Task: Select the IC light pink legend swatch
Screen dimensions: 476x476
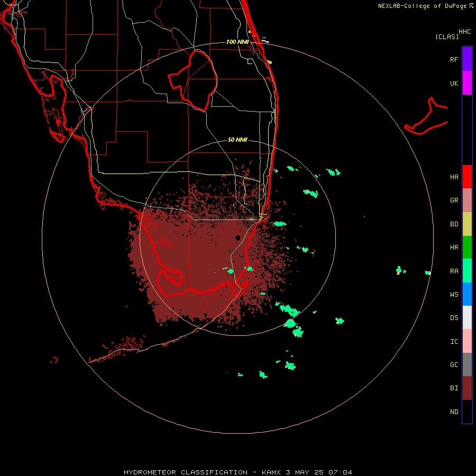Action: [467, 341]
